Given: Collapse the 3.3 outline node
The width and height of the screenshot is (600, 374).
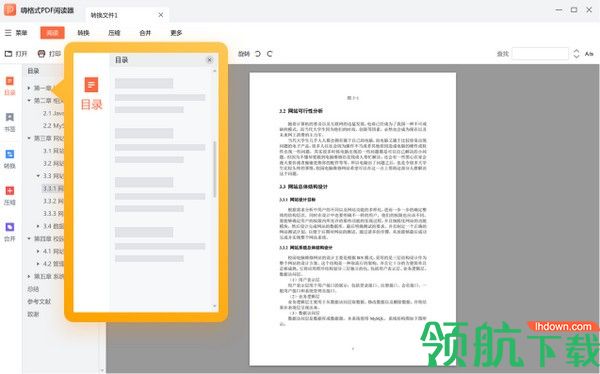Looking at the screenshot, I should tap(38, 176).
